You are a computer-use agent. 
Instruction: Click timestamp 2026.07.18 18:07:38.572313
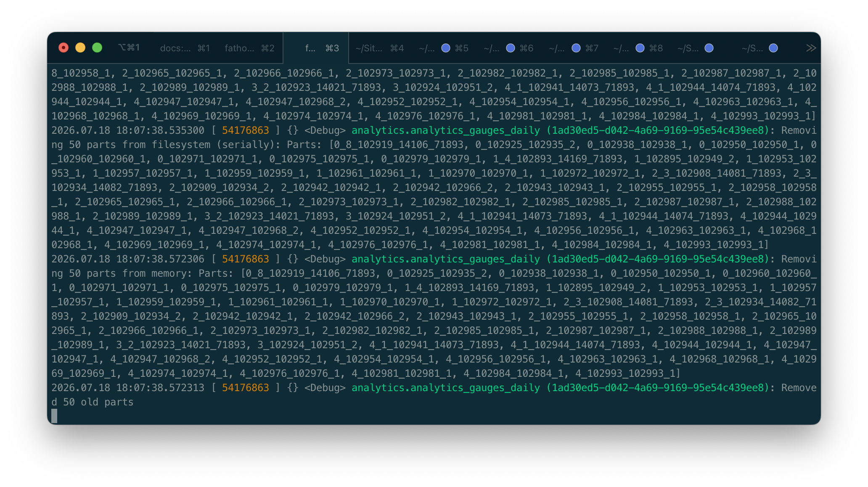128,388
